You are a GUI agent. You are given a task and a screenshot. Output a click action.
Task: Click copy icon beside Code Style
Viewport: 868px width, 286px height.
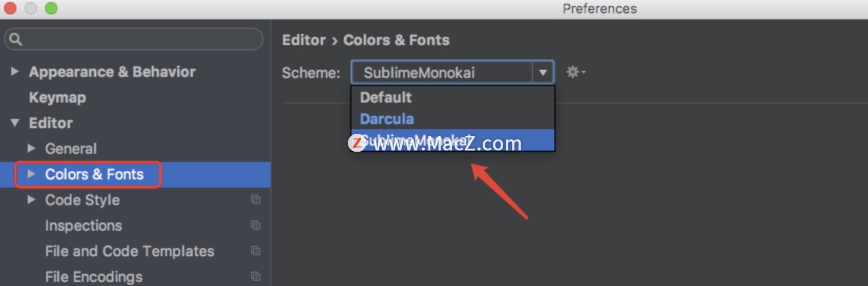point(256,199)
